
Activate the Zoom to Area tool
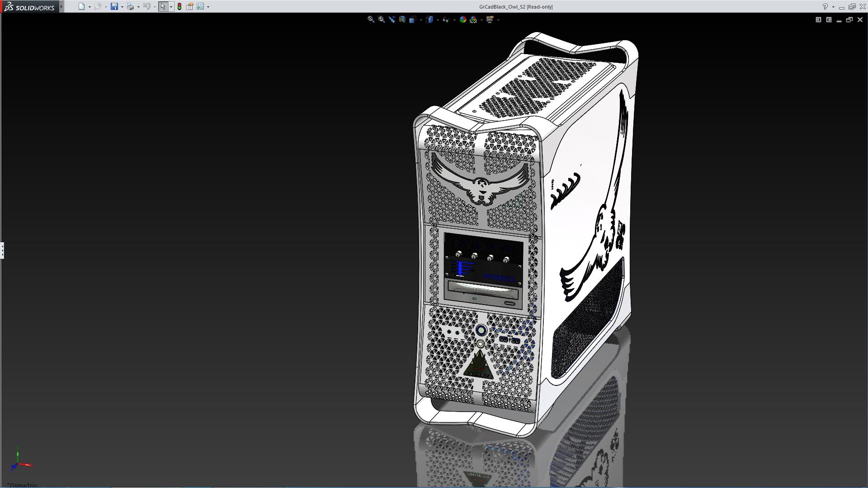point(381,19)
